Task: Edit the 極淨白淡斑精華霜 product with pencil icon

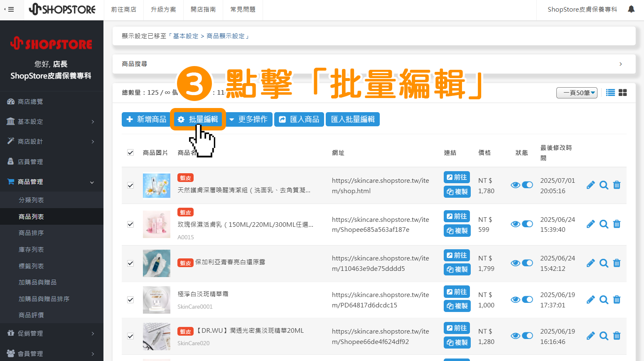Action: tap(590, 300)
